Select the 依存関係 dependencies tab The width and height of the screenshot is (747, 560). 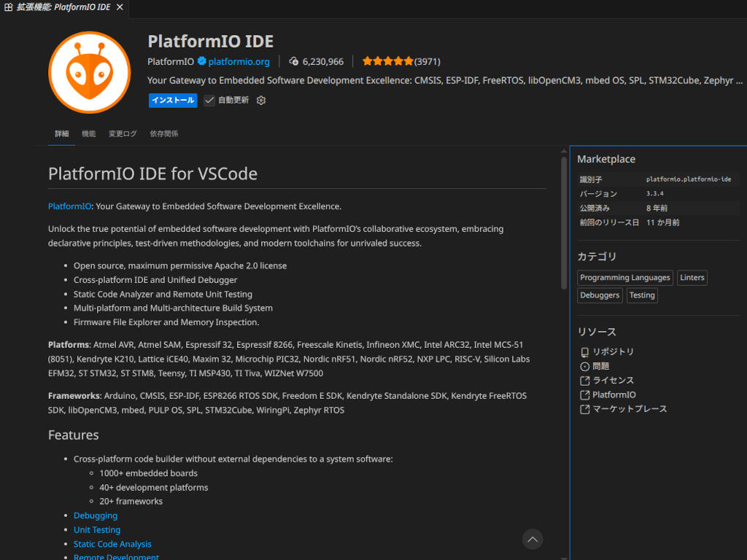(x=164, y=134)
